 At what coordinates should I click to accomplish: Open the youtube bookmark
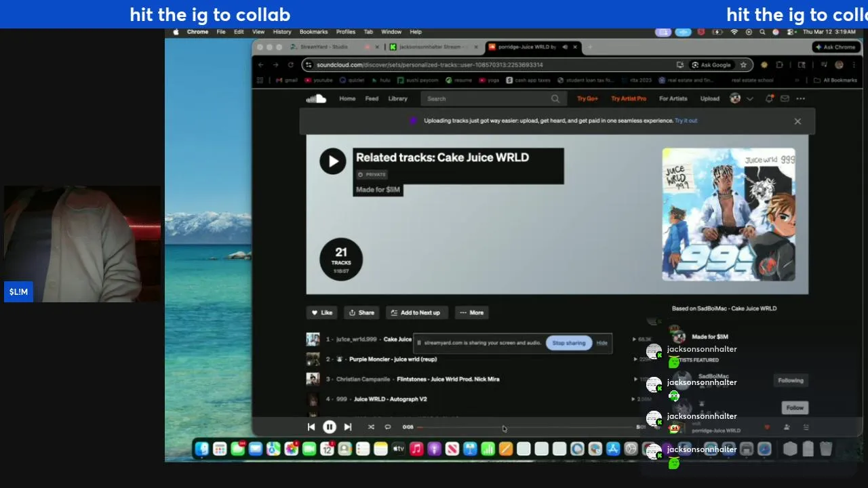pyautogui.click(x=319, y=80)
